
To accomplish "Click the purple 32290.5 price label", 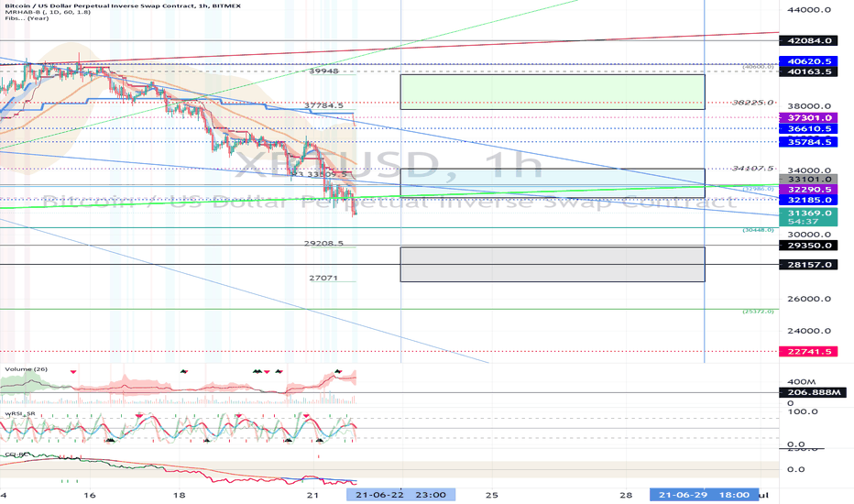I will 809,190.
